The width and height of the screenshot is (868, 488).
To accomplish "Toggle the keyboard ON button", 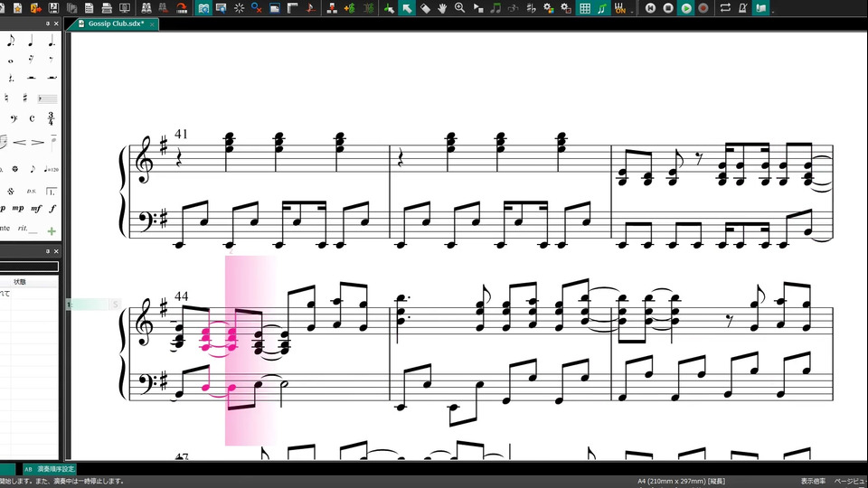I will [619, 8].
